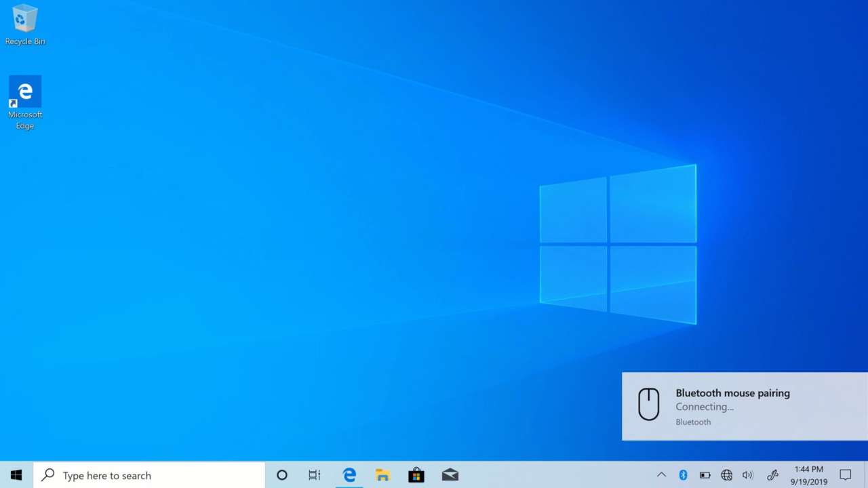868x488 pixels.
Task: Check battery status in the system tray
Action: click(x=705, y=475)
